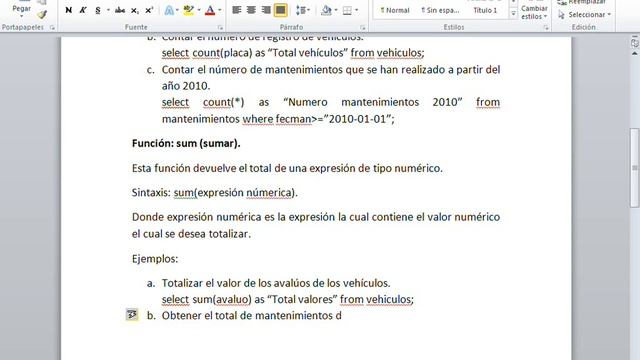Open borders dropdown arrow
The width and height of the screenshot is (640, 360).
pos(356,10)
